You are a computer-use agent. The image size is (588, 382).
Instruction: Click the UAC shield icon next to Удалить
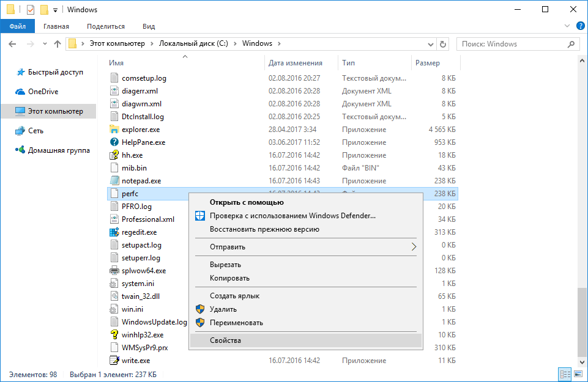(x=200, y=309)
